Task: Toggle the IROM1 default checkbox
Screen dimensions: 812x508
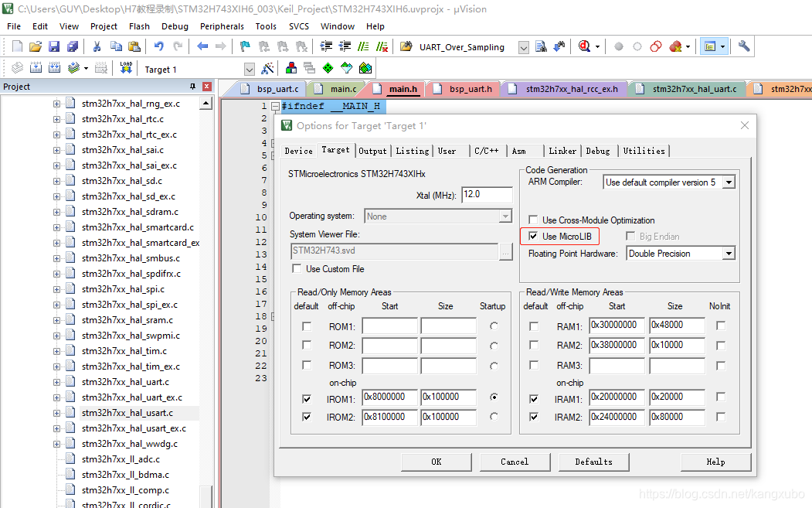Action: 307,399
